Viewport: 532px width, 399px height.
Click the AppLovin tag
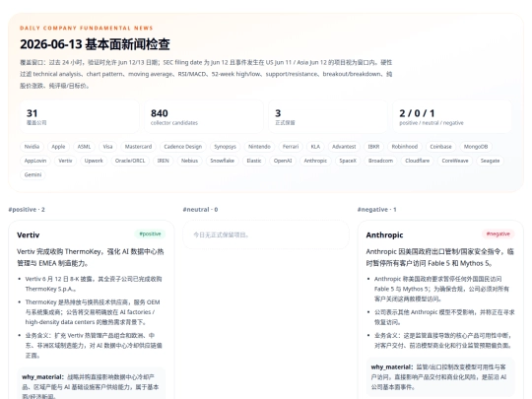(x=35, y=161)
